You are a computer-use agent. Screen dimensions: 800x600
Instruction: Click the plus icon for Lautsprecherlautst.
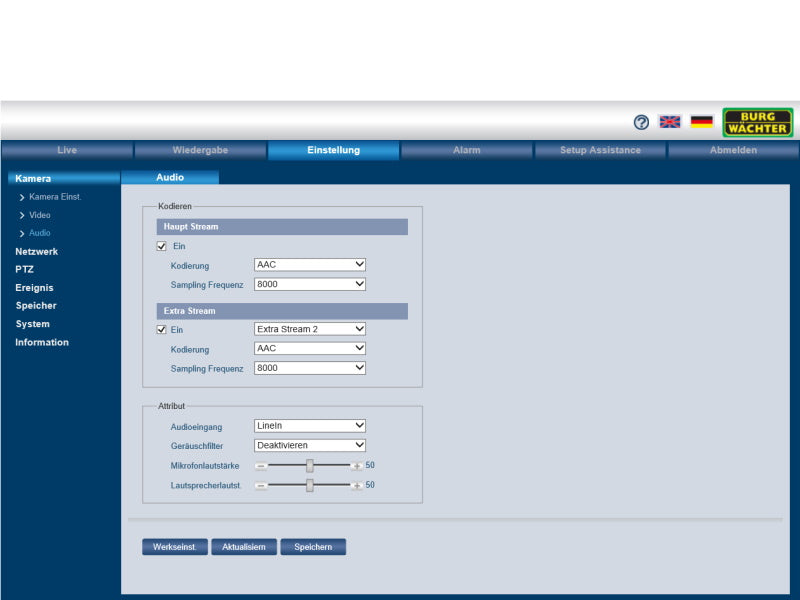356,486
